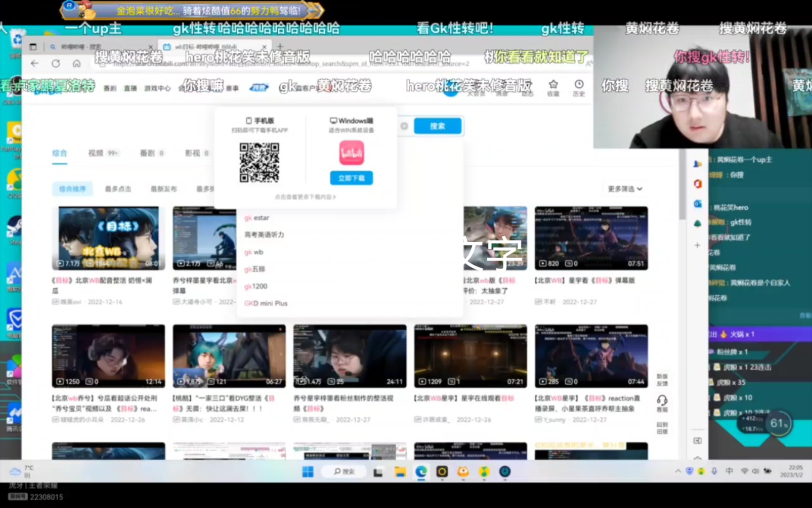Switch to the 视频 99+ tab

[x=103, y=153]
